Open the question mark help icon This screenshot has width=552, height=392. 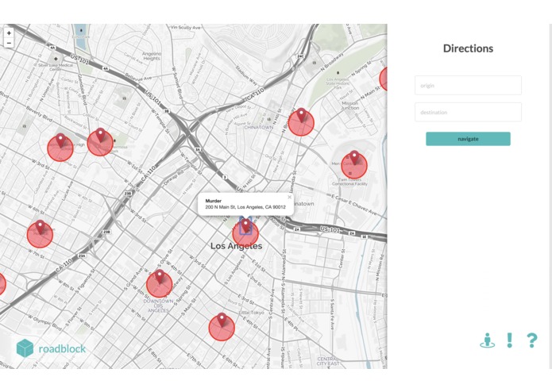(x=532, y=340)
